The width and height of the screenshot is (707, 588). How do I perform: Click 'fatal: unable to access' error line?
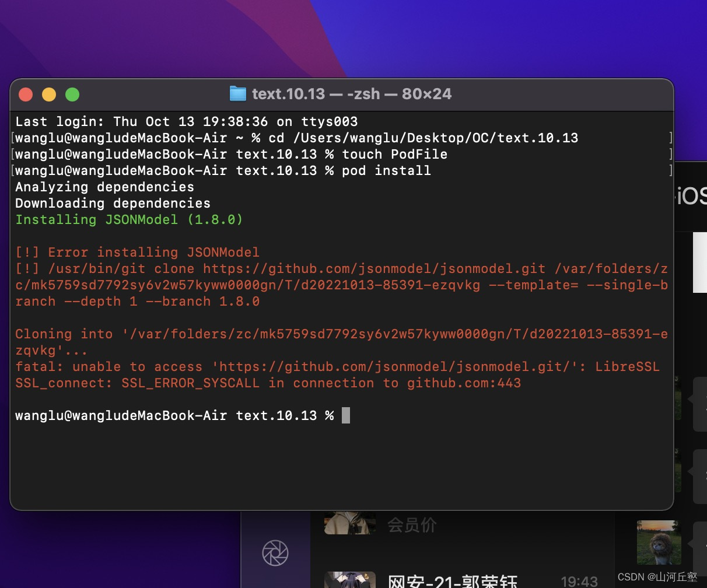tap(337, 367)
